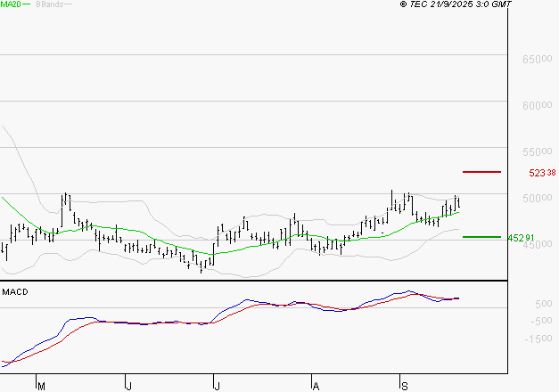
Task: Select the red 523.38 resistance line
Action: point(481,171)
